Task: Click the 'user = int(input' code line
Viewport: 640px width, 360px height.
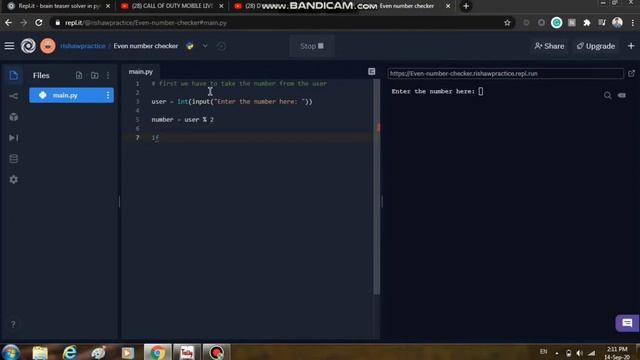Action: pyautogui.click(x=232, y=102)
